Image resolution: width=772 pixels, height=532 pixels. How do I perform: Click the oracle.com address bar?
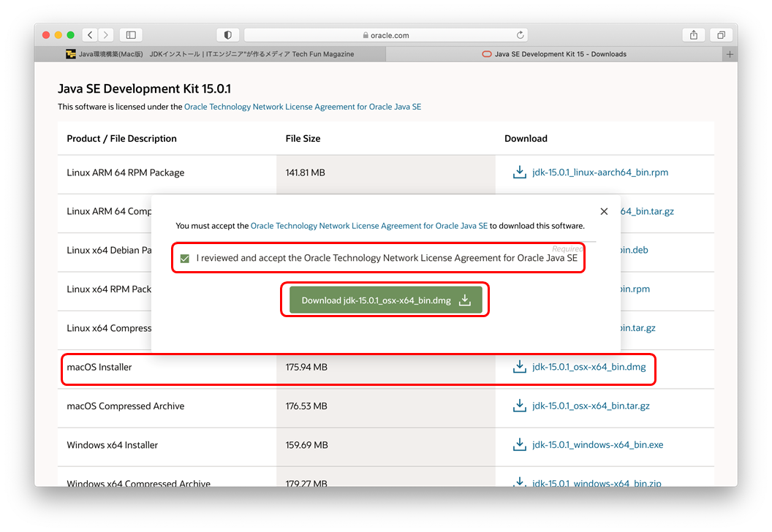coord(385,35)
